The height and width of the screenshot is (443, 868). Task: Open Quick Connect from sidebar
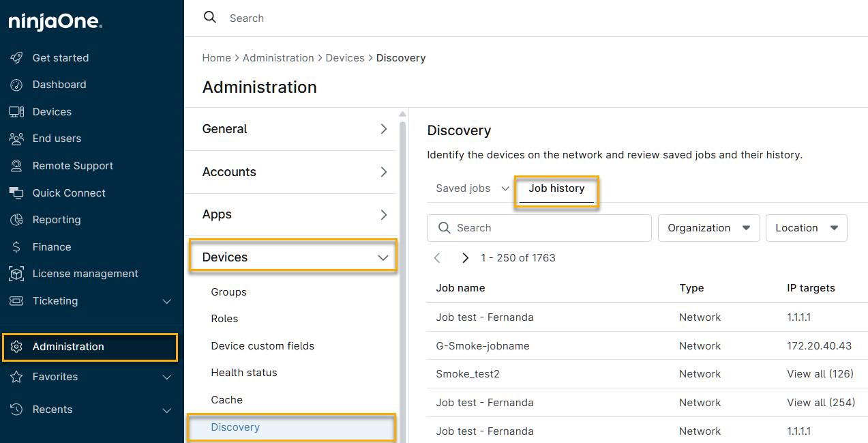(x=69, y=193)
